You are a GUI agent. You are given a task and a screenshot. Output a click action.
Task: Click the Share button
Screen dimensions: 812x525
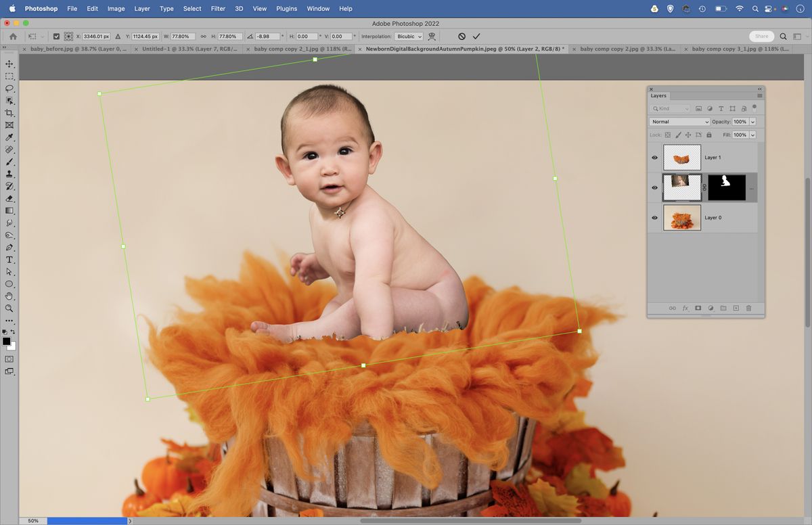point(761,37)
